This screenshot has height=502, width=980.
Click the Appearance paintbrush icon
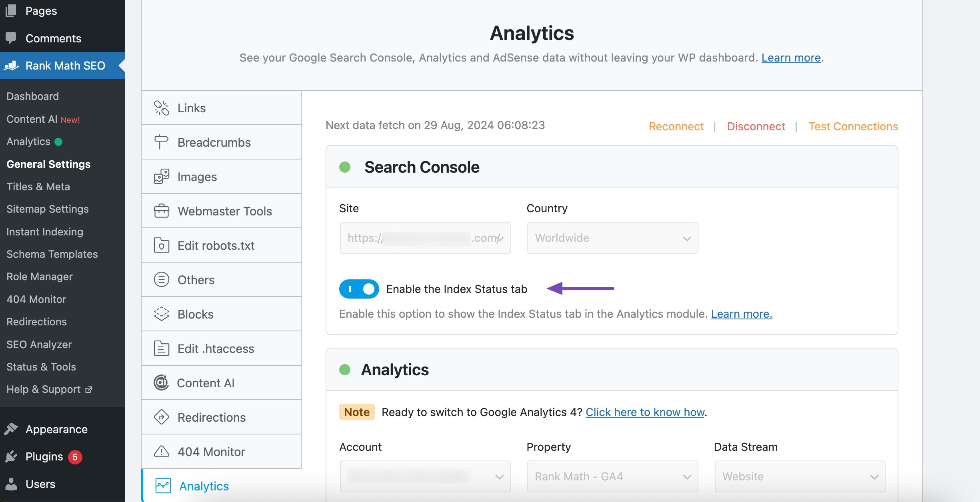point(11,429)
